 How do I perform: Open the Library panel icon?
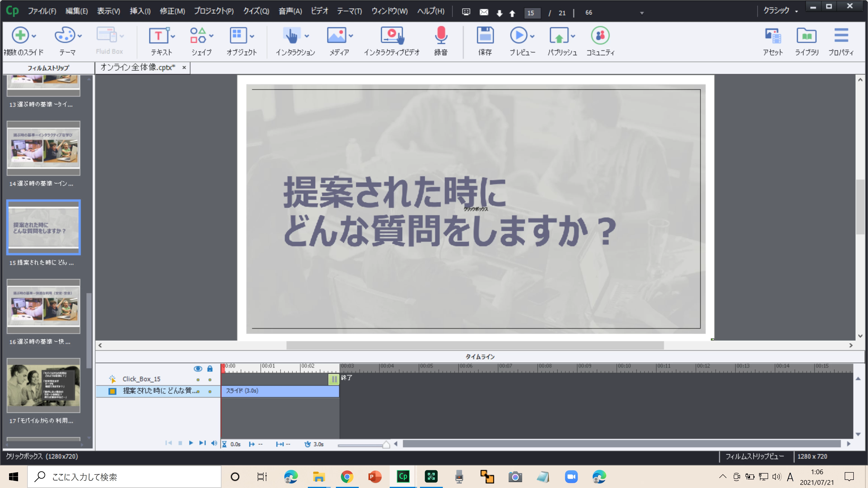(x=806, y=36)
